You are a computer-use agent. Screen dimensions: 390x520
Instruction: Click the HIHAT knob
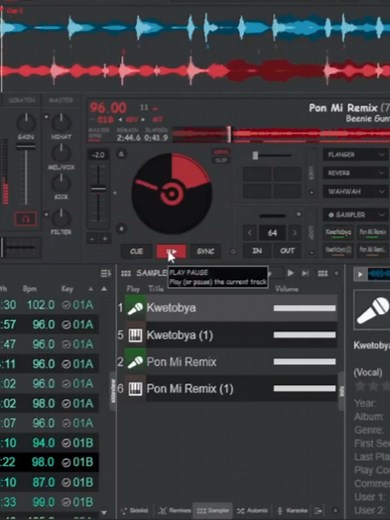click(x=61, y=123)
